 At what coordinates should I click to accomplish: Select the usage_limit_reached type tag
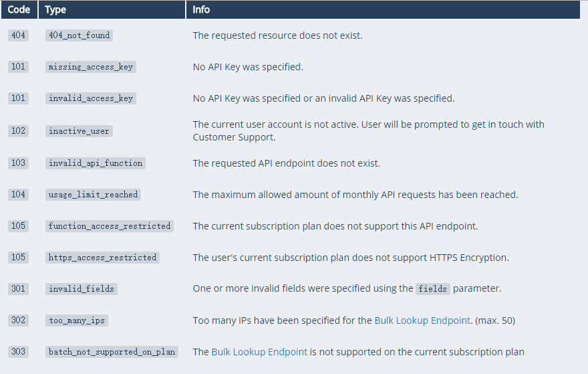point(93,195)
